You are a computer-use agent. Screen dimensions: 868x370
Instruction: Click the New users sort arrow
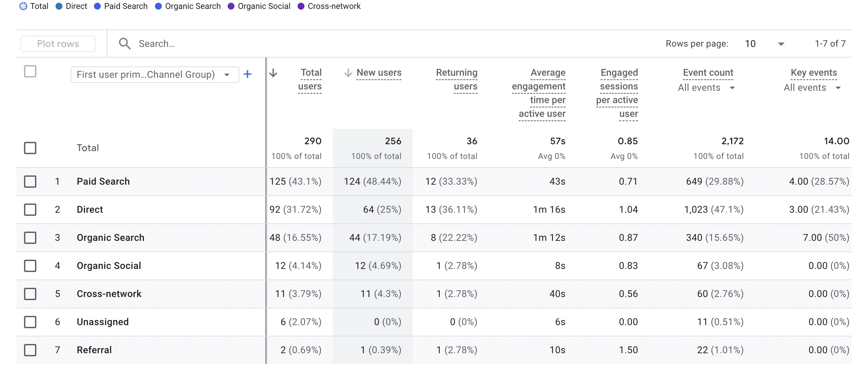pos(348,73)
